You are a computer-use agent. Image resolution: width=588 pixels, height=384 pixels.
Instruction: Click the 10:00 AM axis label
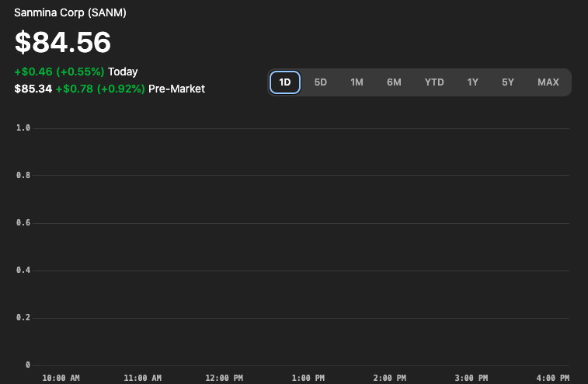61,378
